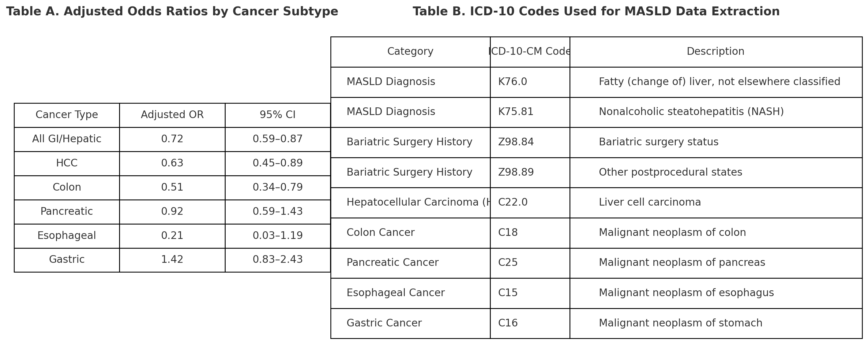The height and width of the screenshot is (361, 868).
Task: Select the Description column header
Action: (716, 52)
